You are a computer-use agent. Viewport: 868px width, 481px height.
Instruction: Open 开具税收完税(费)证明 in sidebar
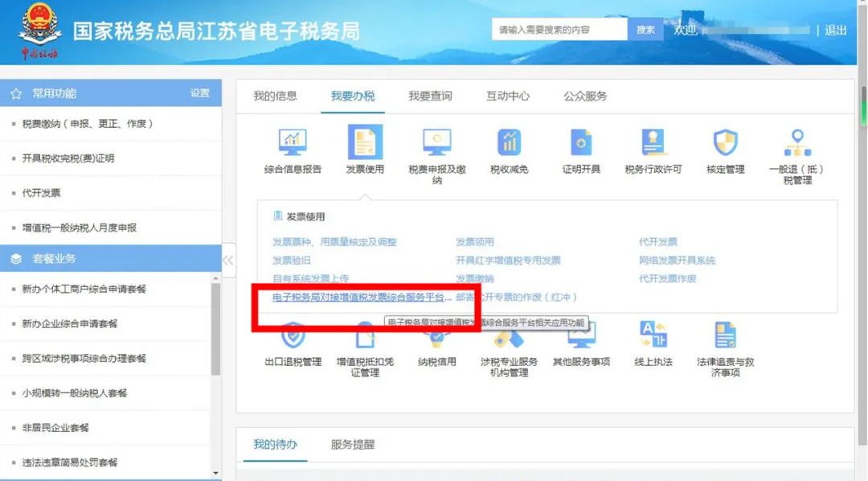point(68,158)
